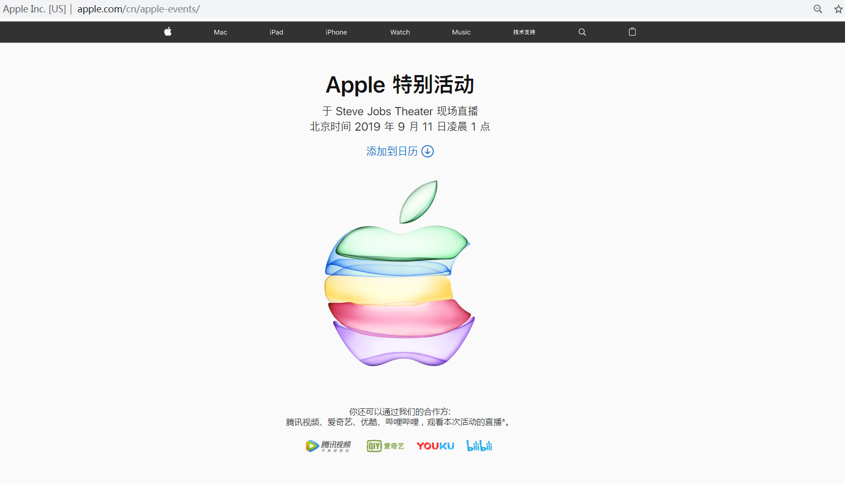The image size is (845, 504).
Task: Open the Watch navigation item
Action: pos(400,32)
